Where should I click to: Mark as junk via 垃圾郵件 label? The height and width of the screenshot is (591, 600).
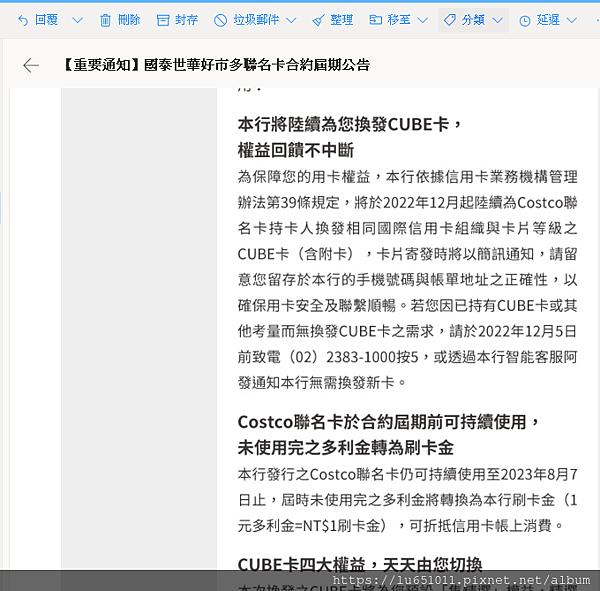coord(256,20)
